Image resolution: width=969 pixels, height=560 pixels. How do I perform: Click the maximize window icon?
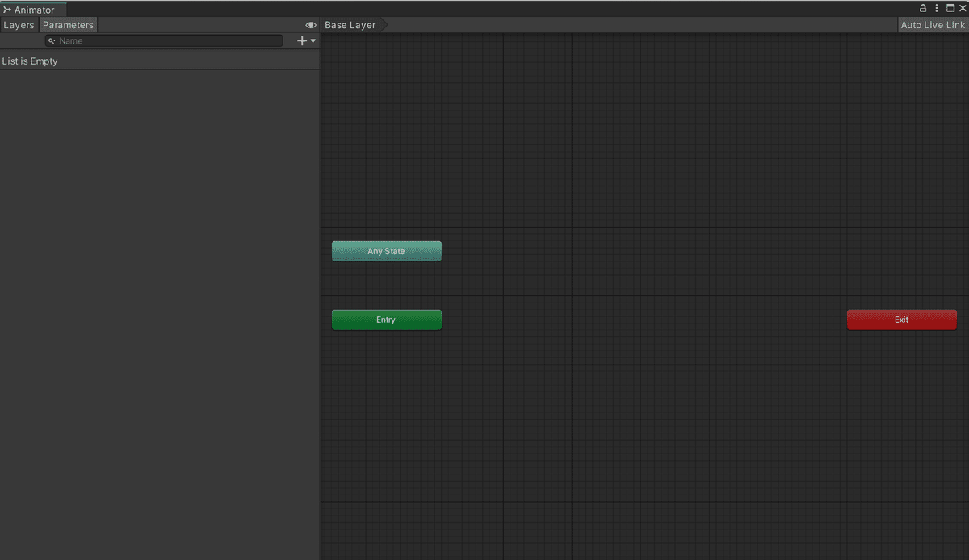tap(950, 8)
